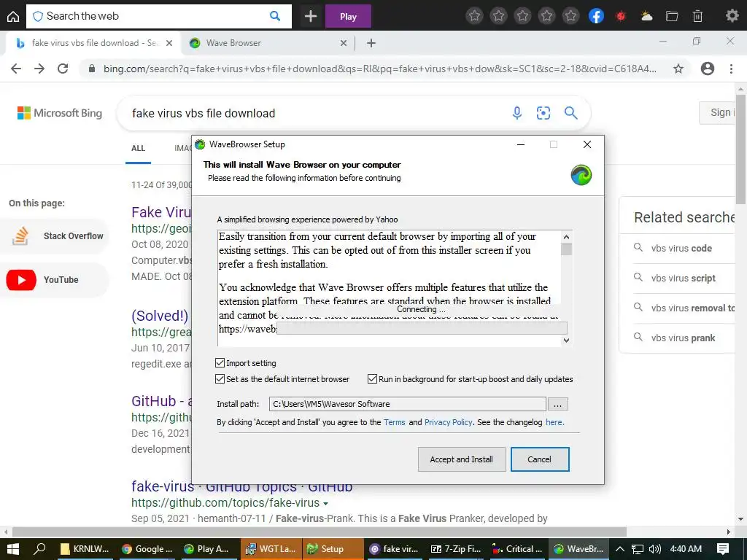
Task: Switch to Wave Browser tab
Action: pyautogui.click(x=267, y=43)
